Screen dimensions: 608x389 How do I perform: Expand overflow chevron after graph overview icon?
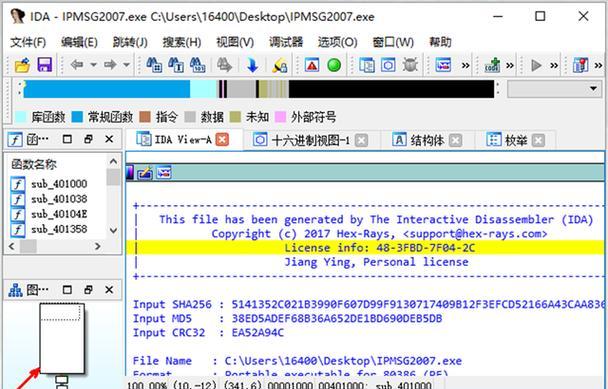point(466,66)
